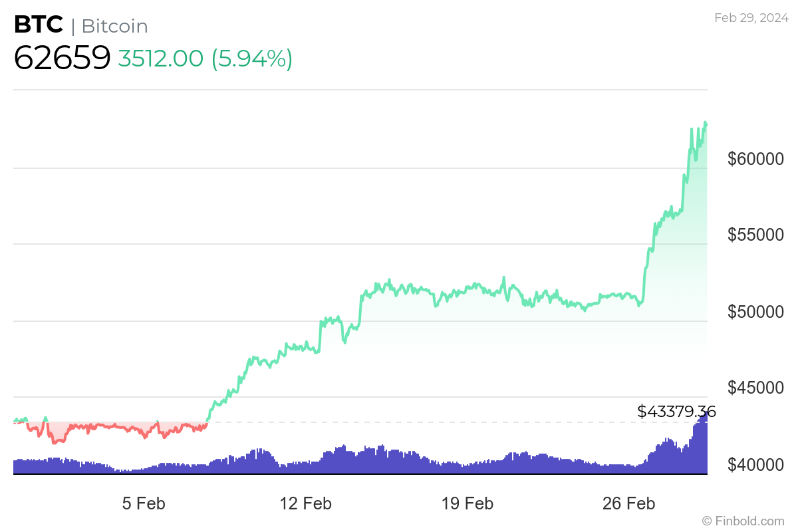
Task: Click the $50000 price axis label
Action: 755,312
